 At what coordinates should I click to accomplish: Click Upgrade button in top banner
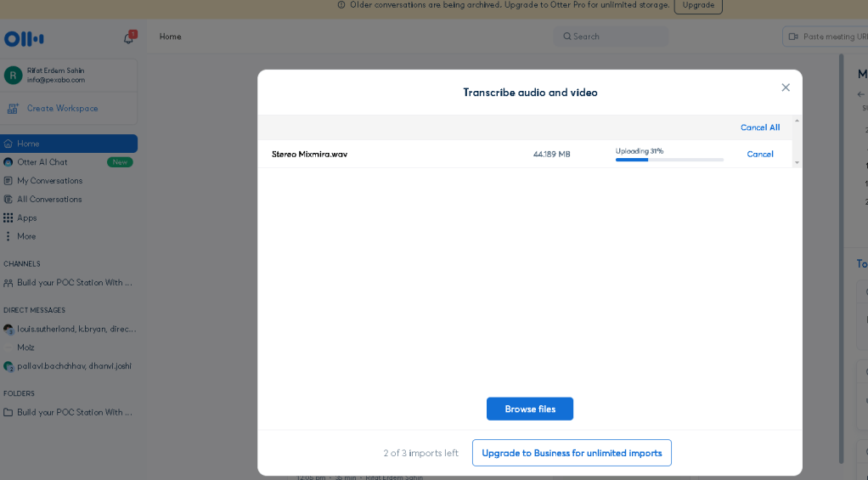point(698,6)
